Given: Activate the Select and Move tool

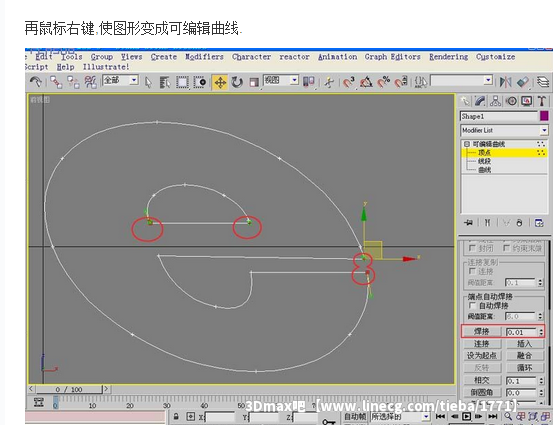Looking at the screenshot, I should click(x=220, y=82).
